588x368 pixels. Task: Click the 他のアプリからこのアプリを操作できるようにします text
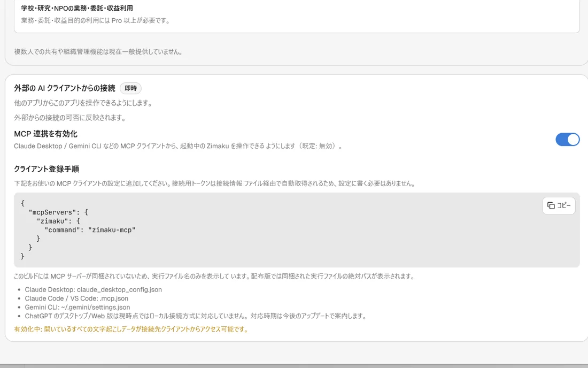point(83,103)
